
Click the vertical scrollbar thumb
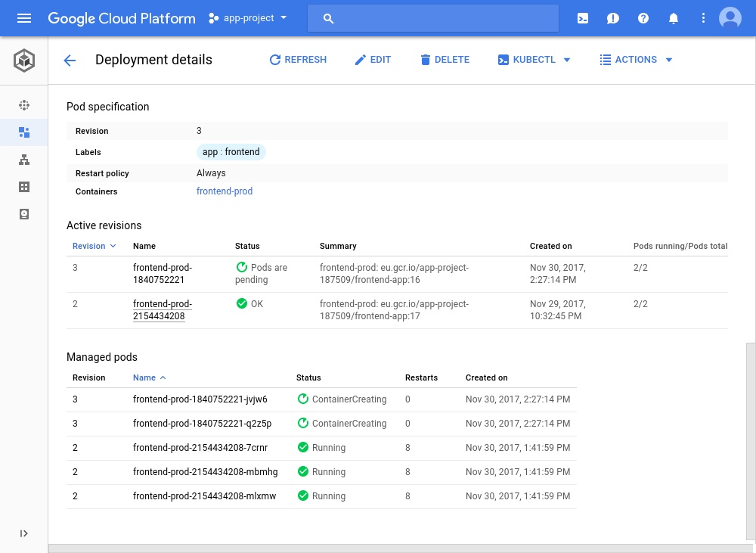(x=751, y=441)
